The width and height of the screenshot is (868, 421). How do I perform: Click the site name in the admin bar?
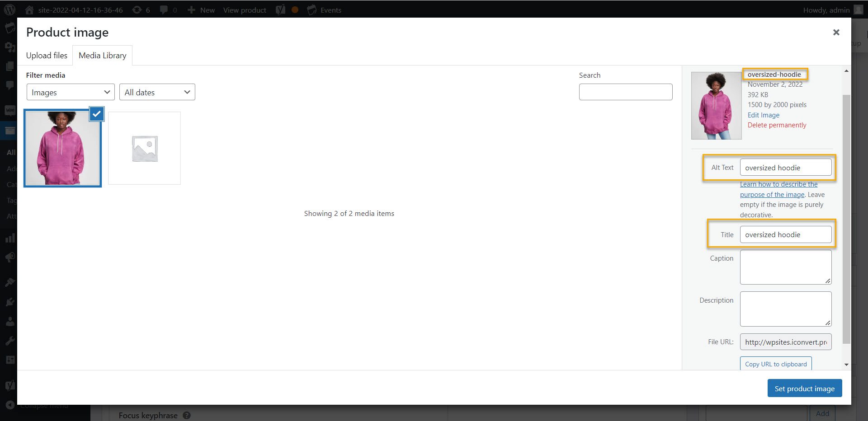coord(80,10)
